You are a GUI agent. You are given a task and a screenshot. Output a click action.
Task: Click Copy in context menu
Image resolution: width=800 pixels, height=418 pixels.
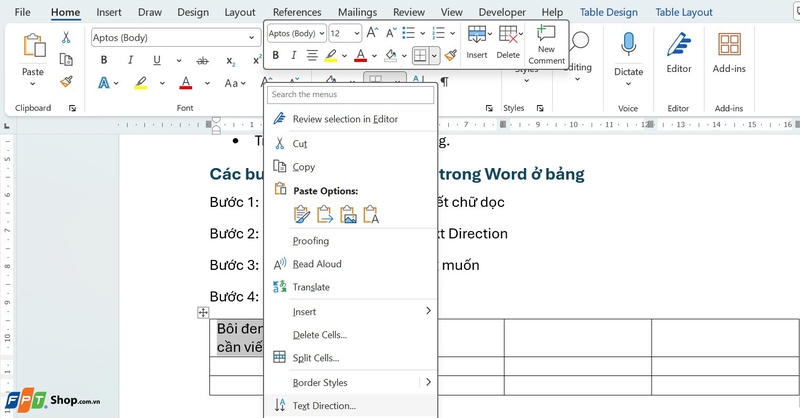tap(351, 167)
